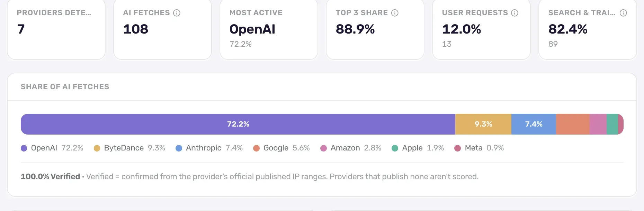Click the green Apple legend dot

coord(395,148)
